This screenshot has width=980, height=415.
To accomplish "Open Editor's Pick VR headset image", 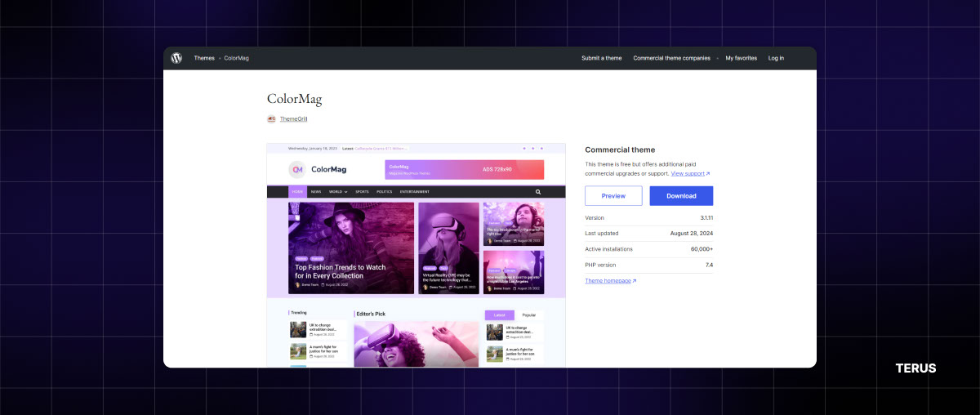I will click(x=416, y=344).
